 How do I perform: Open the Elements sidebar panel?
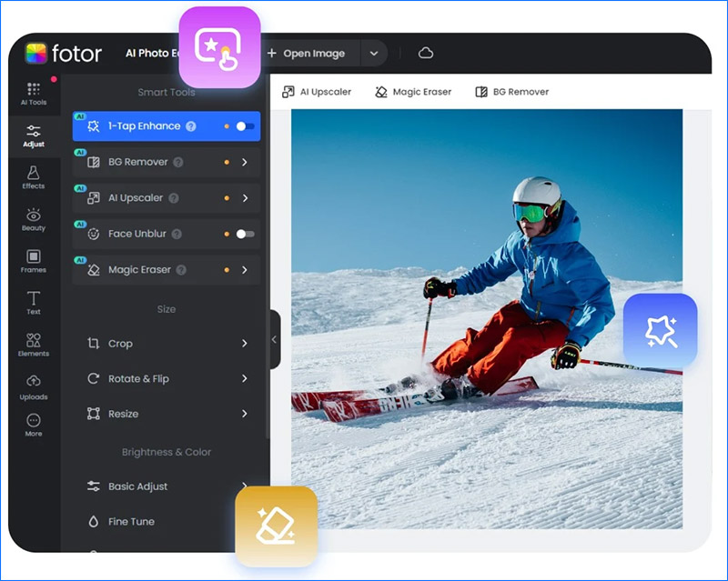pyautogui.click(x=34, y=345)
